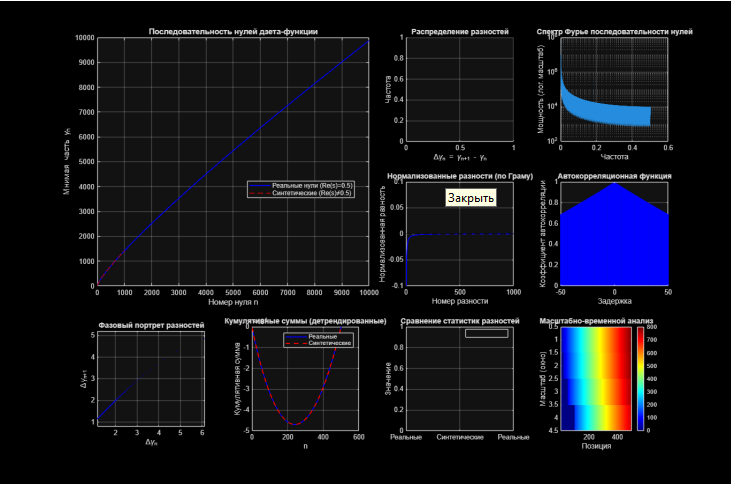The width and height of the screenshot is (731, 484).
Task: Click the "Задержка" axis label
Action: (x=613, y=300)
